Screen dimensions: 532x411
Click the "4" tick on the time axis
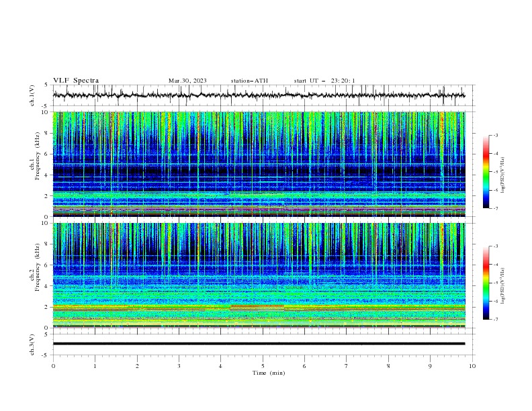pyautogui.click(x=220, y=366)
